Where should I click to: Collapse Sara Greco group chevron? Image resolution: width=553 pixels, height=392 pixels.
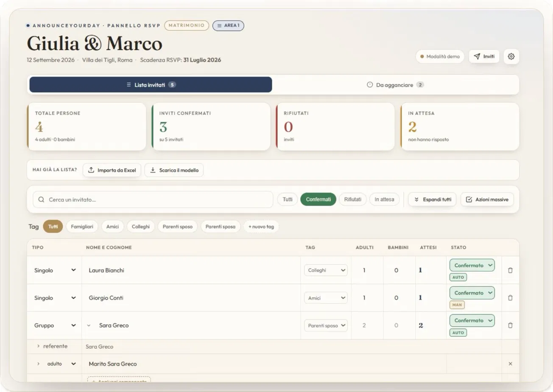pyautogui.click(x=89, y=325)
